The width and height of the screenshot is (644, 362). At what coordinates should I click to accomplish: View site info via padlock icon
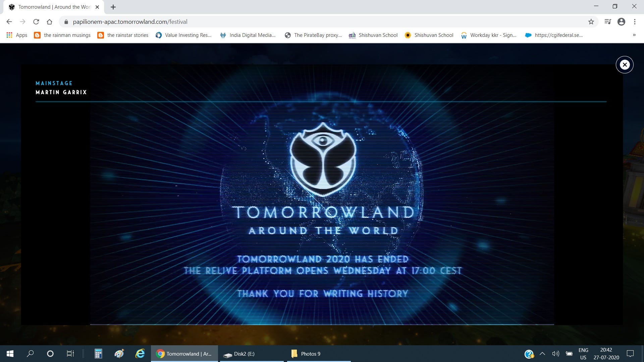point(66,22)
